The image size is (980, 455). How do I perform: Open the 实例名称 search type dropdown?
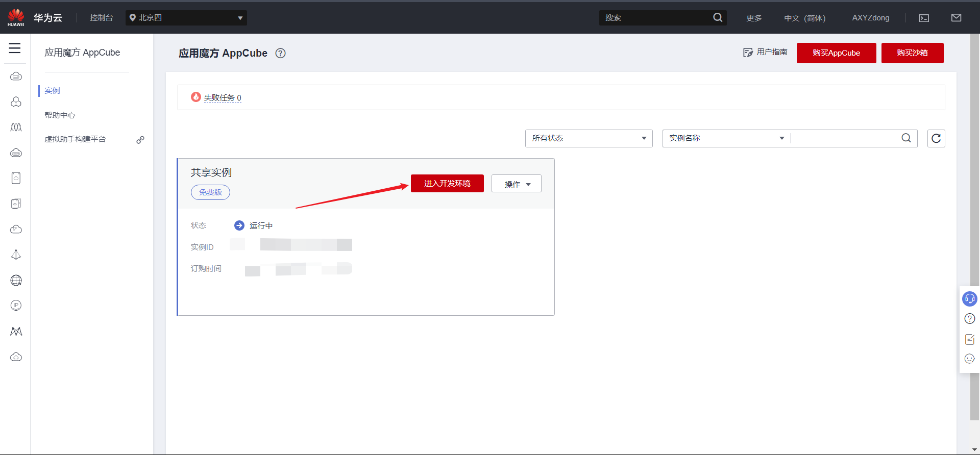[726, 138]
